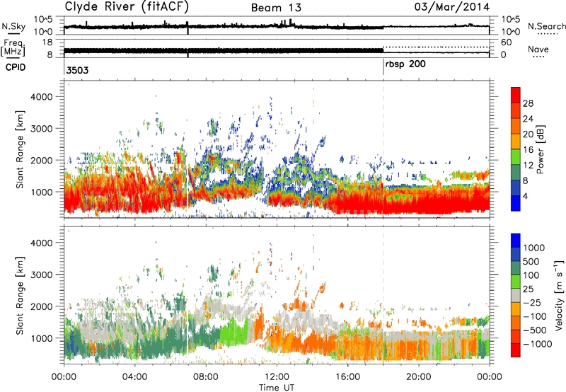Click the 'Time UT' axis title
This screenshot has width=566, height=392.
pyautogui.click(x=277, y=388)
